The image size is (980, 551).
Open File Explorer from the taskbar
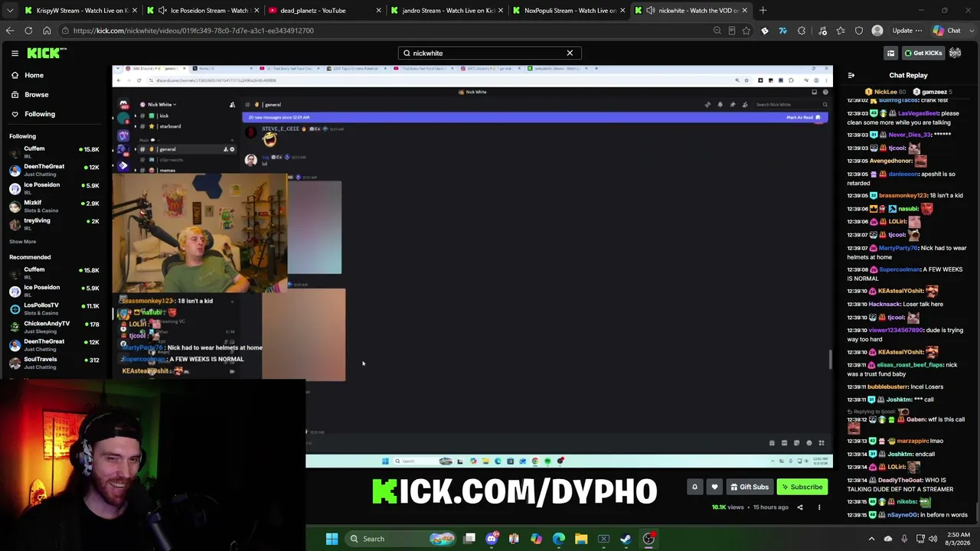581,539
